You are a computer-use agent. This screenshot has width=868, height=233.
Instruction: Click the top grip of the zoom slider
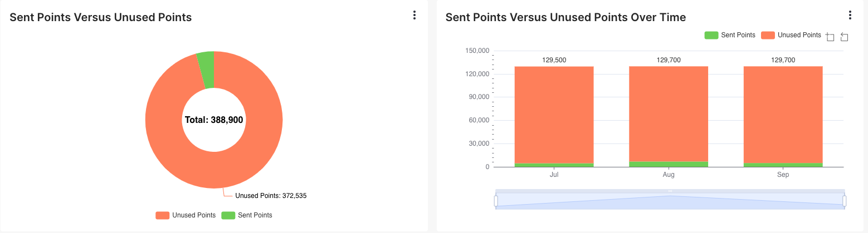click(x=670, y=191)
